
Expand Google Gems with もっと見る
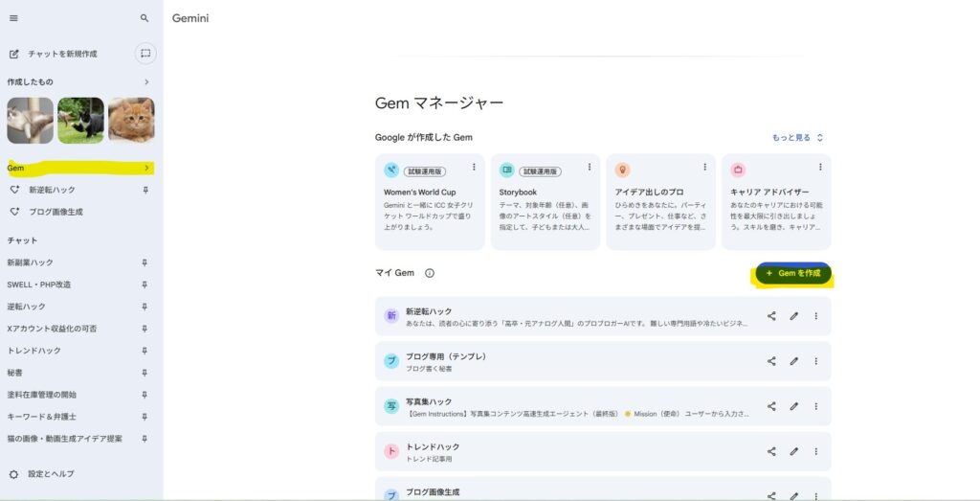(797, 138)
